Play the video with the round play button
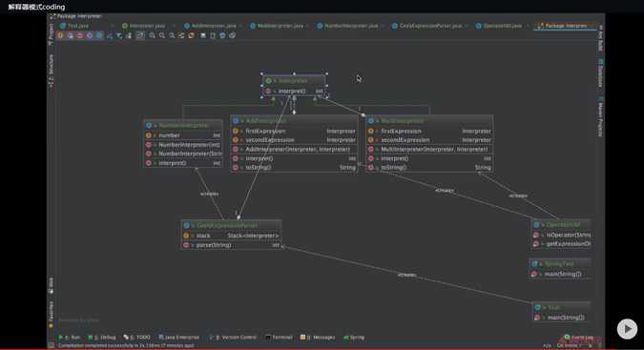 (x=627, y=329)
